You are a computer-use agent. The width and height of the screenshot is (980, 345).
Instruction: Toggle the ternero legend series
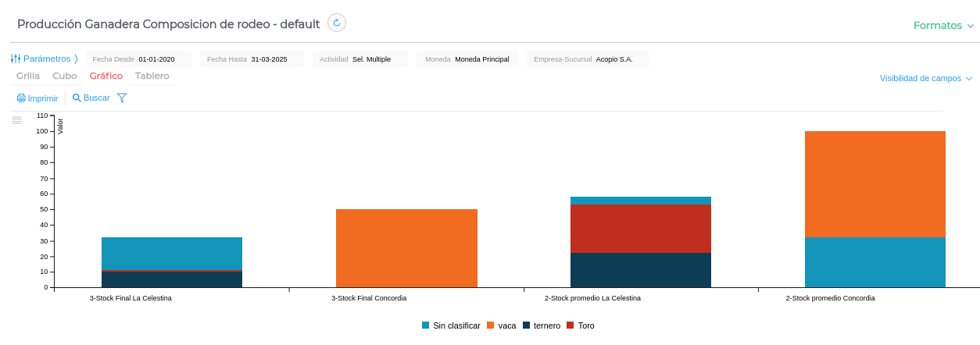[x=542, y=325]
